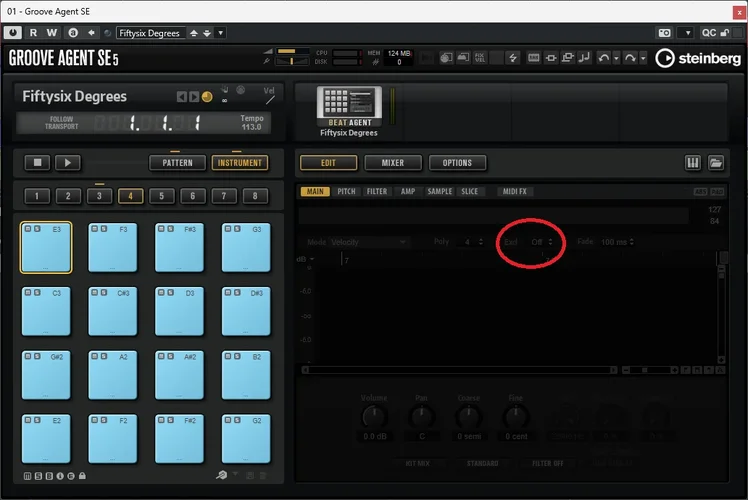The image size is (748, 500).
Task: Load next preset with down arrow
Action: [x=207, y=33]
